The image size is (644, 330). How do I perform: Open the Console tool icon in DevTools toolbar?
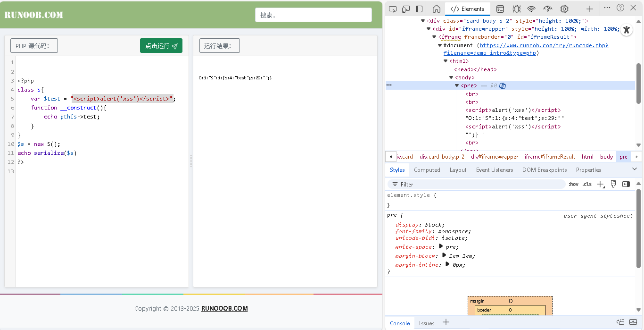click(500, 8)
